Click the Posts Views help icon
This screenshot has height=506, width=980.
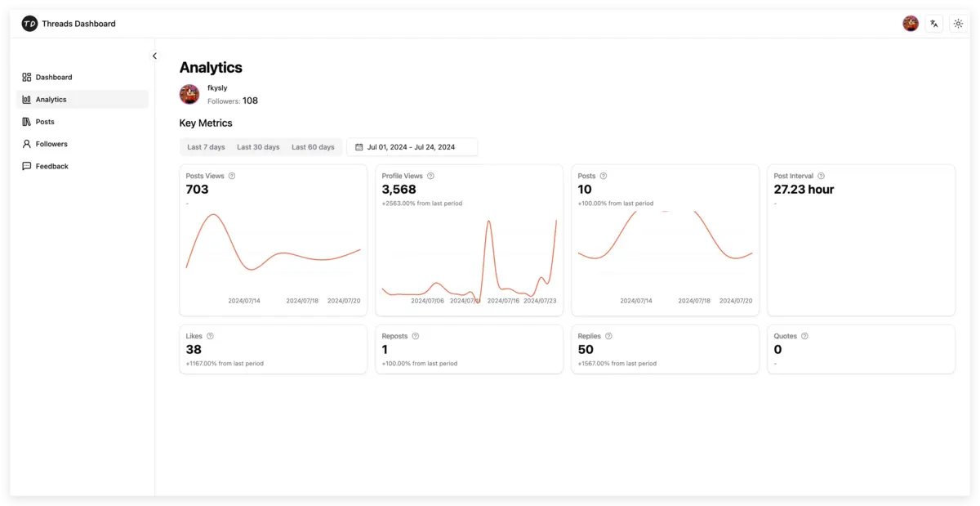tap(232, 176)
